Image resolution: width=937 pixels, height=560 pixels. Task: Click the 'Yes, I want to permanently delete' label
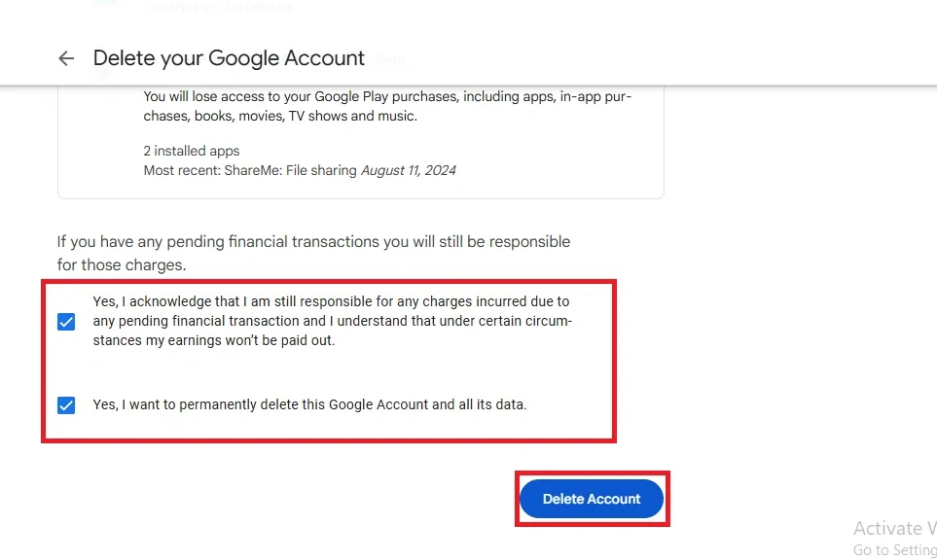[x=309, y=404]
